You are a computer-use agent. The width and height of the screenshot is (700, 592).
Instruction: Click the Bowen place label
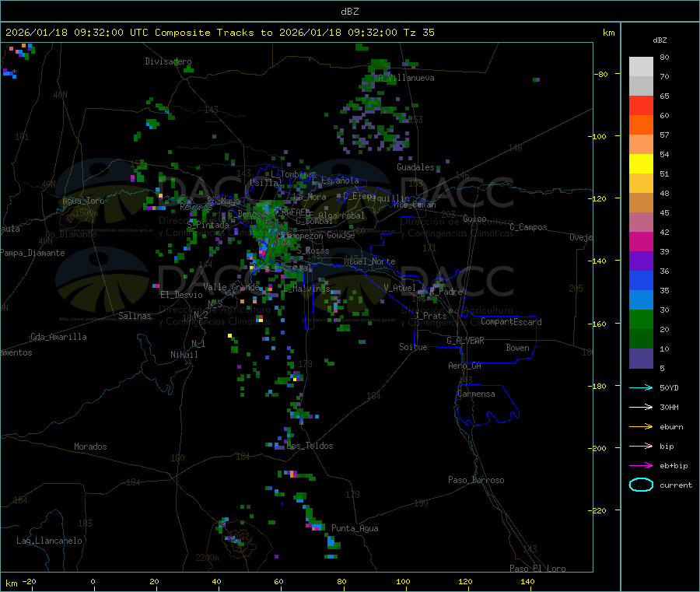(518, 349)
